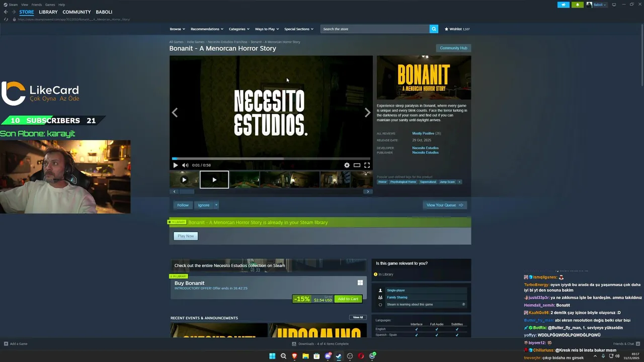Select the first trailer thumbnail
The width and height of the screenshot is (644, 362).
point(184,179)
